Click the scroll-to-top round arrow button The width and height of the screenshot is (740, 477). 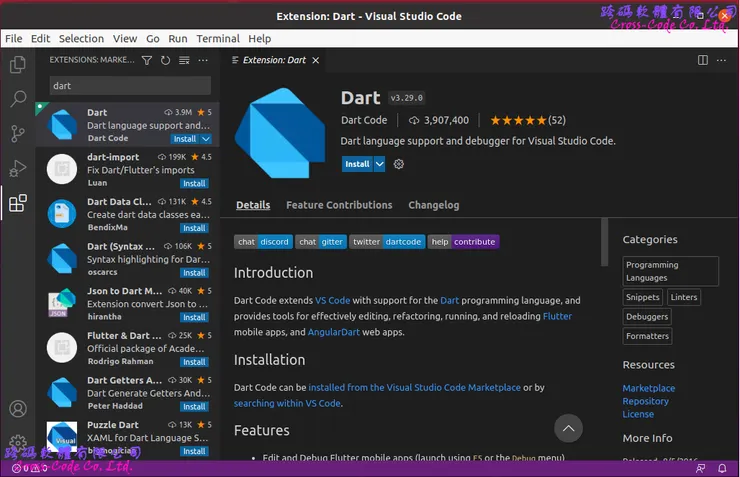(568, 429)
